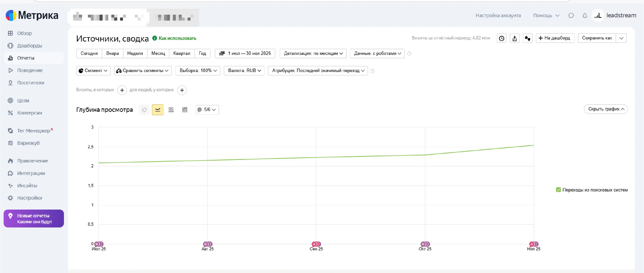The width and height of the screenshot is (644, 273).
Task: Open the date range 1 июл — 30 ноя 2025
Action: (245, 53)
